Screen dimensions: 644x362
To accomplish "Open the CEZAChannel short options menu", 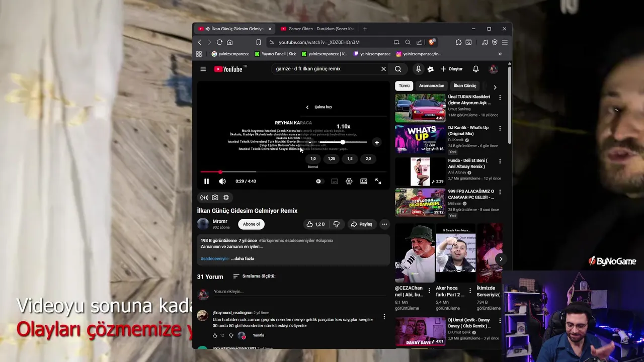I will pos(429,291).
